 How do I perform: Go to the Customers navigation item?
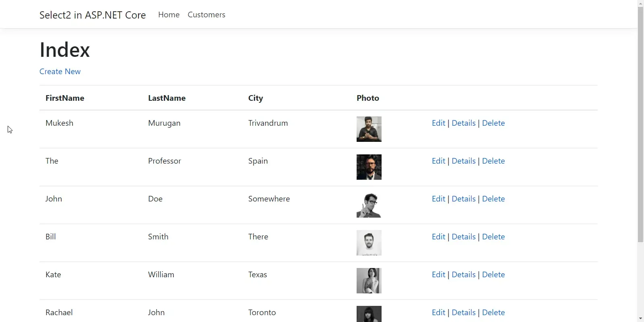pos(206,15)
